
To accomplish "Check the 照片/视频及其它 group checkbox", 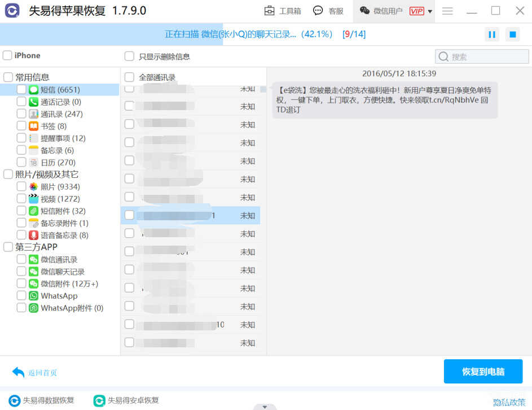I will tap(8, 175).
